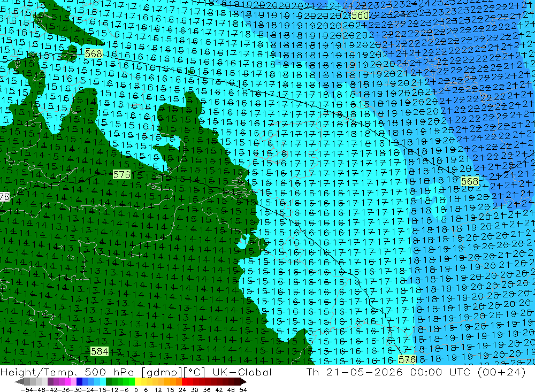Image resolution: width=535 pixels, height=392 pixels.
Task: Click the 0 scale label
Action: (136, 390)
